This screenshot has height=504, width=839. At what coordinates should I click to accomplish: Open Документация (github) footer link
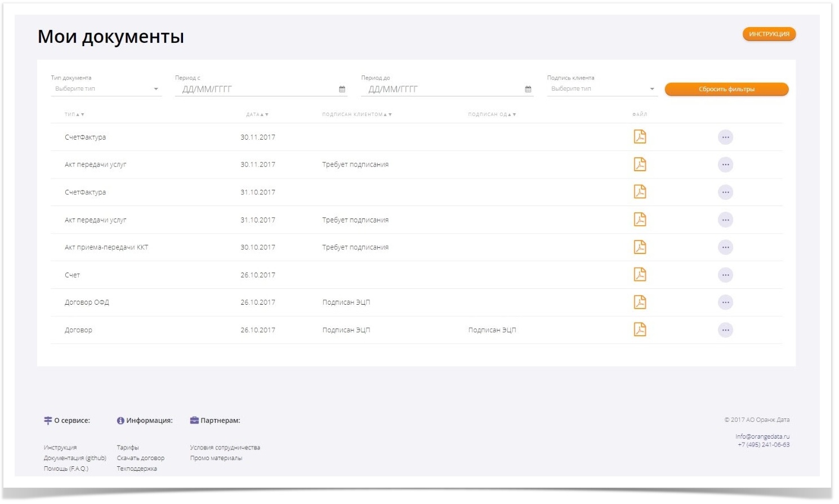(75, 458)
